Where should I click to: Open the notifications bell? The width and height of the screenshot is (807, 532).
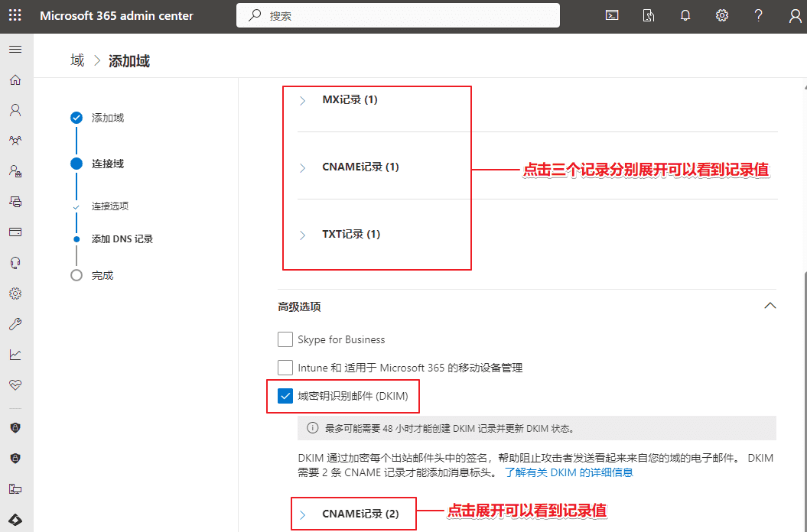point(685,15)
